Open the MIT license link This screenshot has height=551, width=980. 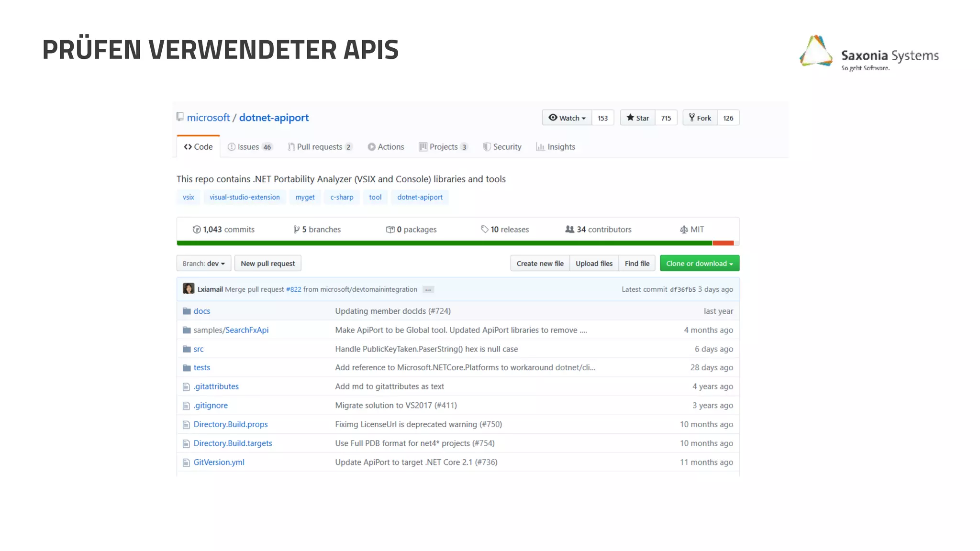[692, 230]
